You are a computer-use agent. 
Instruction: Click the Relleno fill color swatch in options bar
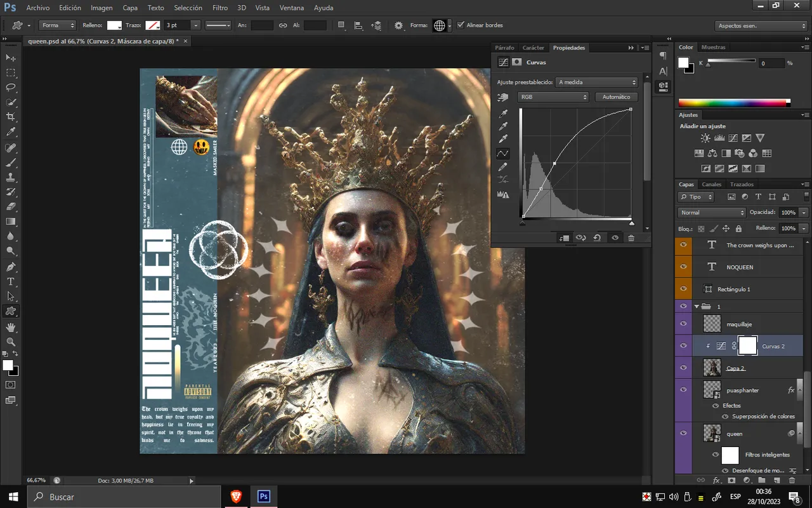pos(114,25)
